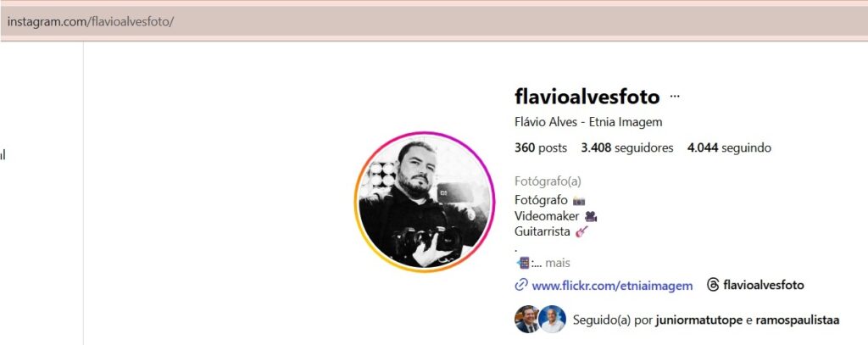This screenshot has height=345, width=868.
Task: View the 4.044 seguindo list
Action: click(x=729, y=147)
